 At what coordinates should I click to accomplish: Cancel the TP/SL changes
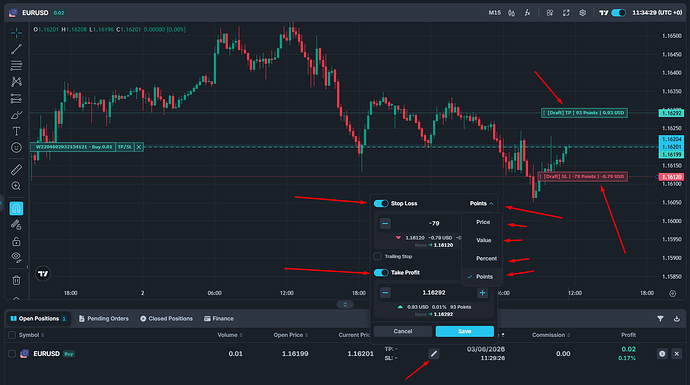click(403, 331)
